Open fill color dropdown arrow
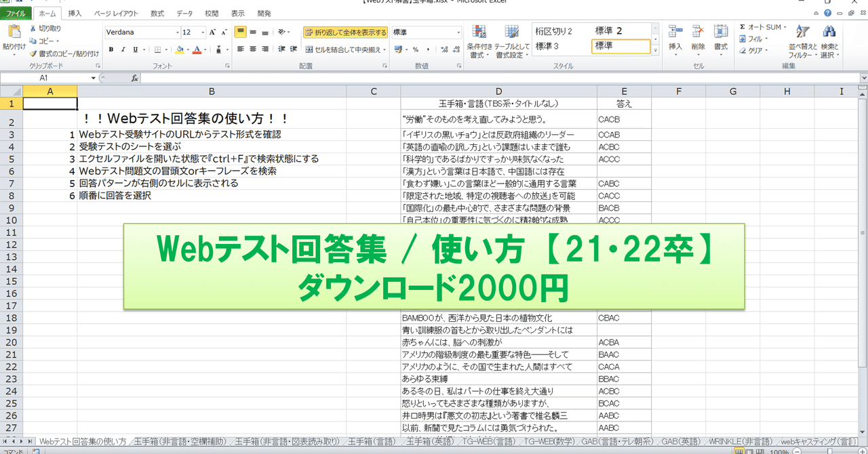This screenshot has height=454, width=868. [187, 49]
